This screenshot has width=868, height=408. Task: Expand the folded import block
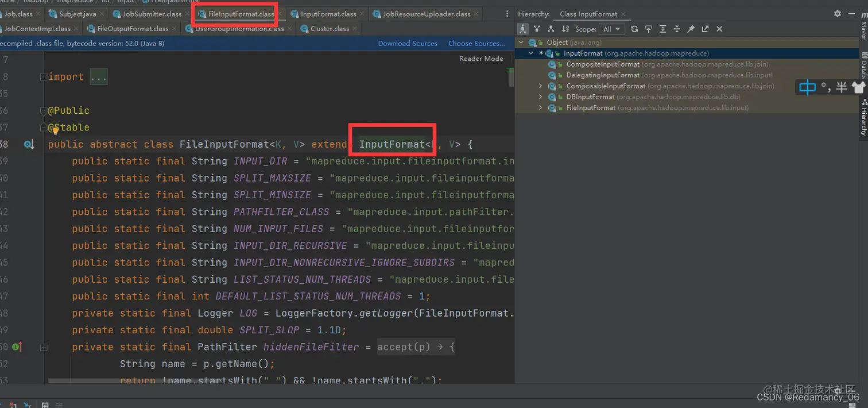tap(44, 77)
